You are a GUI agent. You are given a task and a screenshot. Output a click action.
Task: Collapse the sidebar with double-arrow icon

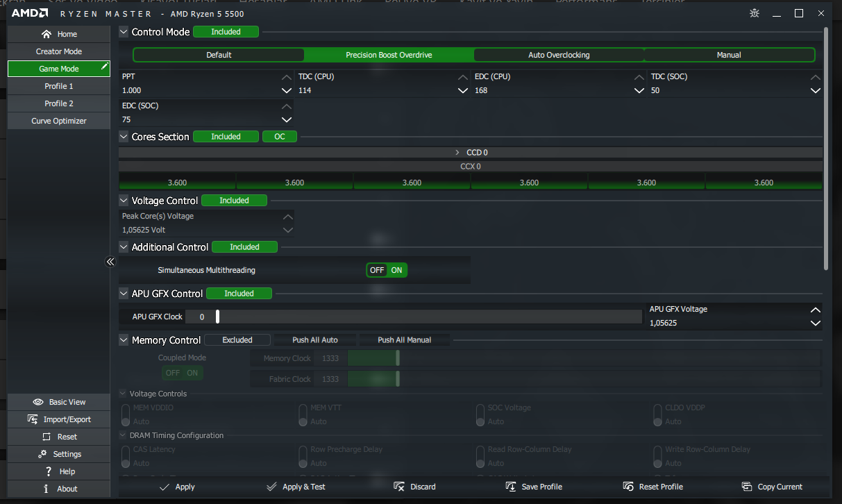pos(110,262)
